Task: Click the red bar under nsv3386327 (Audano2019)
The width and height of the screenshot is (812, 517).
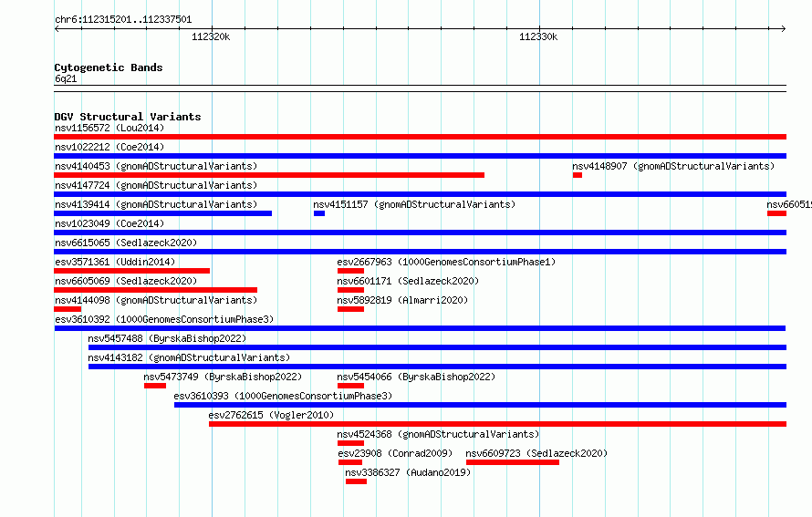Action: pyautogui.click(x=357, y=481)
